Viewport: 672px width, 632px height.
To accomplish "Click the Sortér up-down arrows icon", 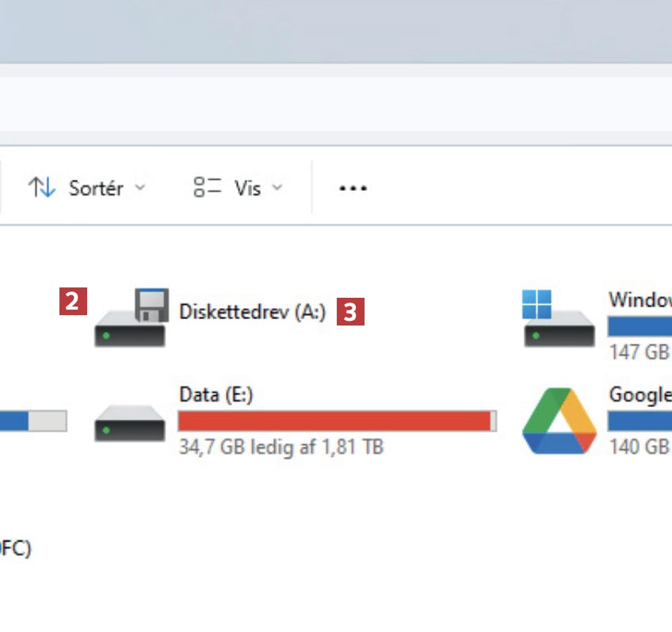I will [x=42, y=188].
